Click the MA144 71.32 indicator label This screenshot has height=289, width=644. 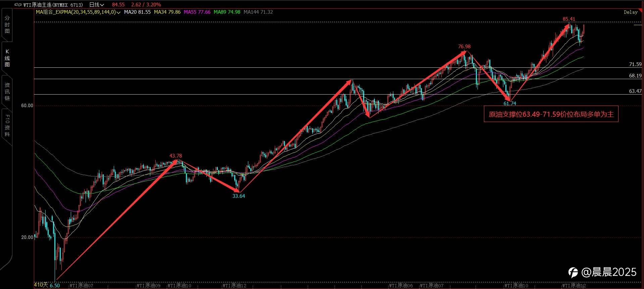pyautogui.click(x=258, y=12)
